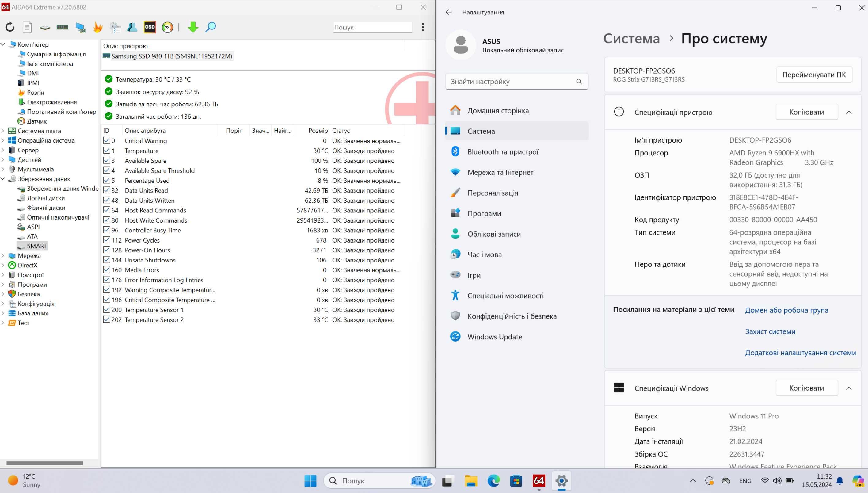Open the notification bell in taskbar
Image resolution: width=868 pixels, height=493 pixels.
(x=840, y=481)
